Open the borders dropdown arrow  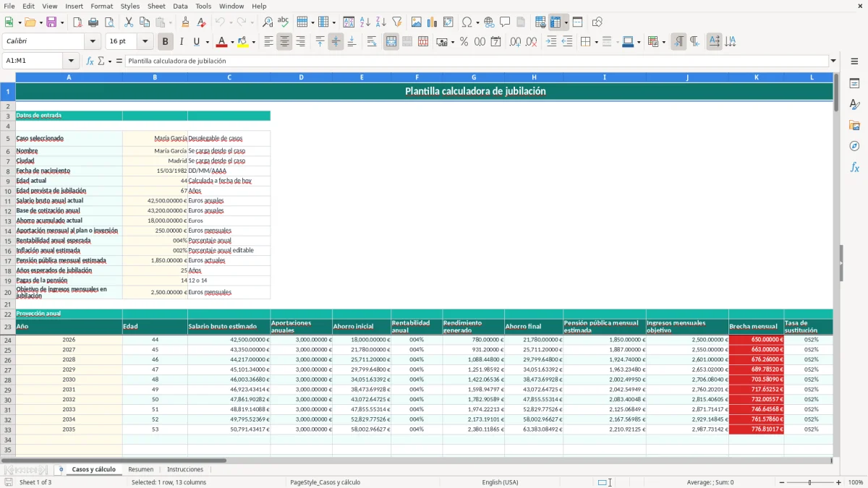(x=596, y=42)
